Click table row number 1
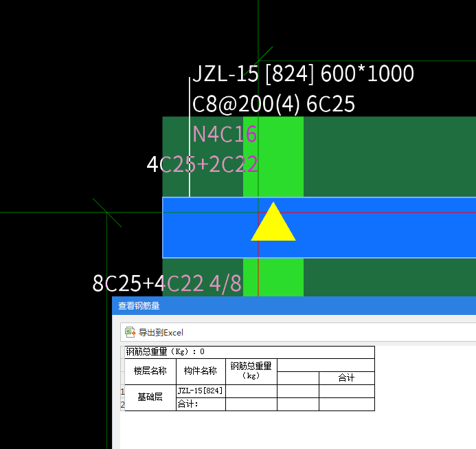The width and height of the screenshot is (476, 449). click(x=123, y=391)
